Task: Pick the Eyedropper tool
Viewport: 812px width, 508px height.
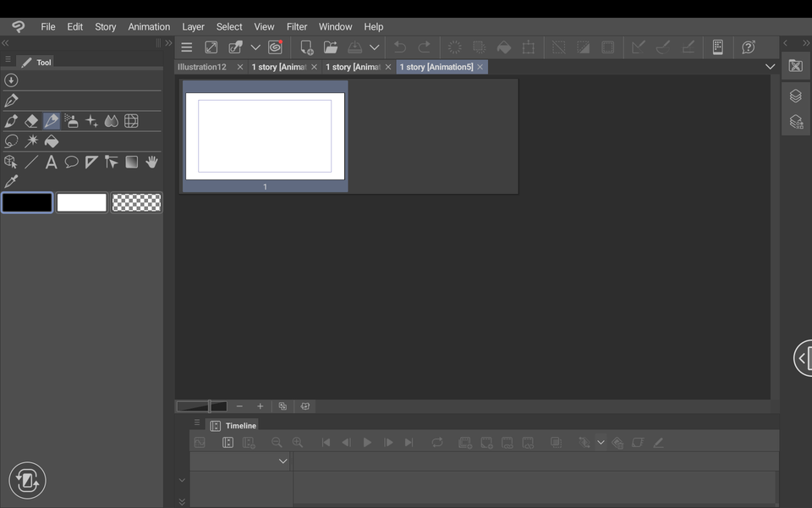Action: [x=11, y=181]
